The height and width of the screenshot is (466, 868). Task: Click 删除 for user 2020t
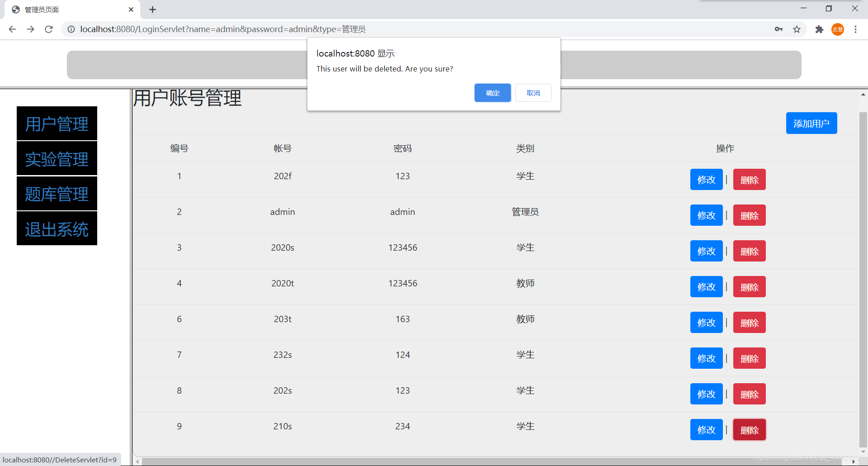tap(749, 287)
